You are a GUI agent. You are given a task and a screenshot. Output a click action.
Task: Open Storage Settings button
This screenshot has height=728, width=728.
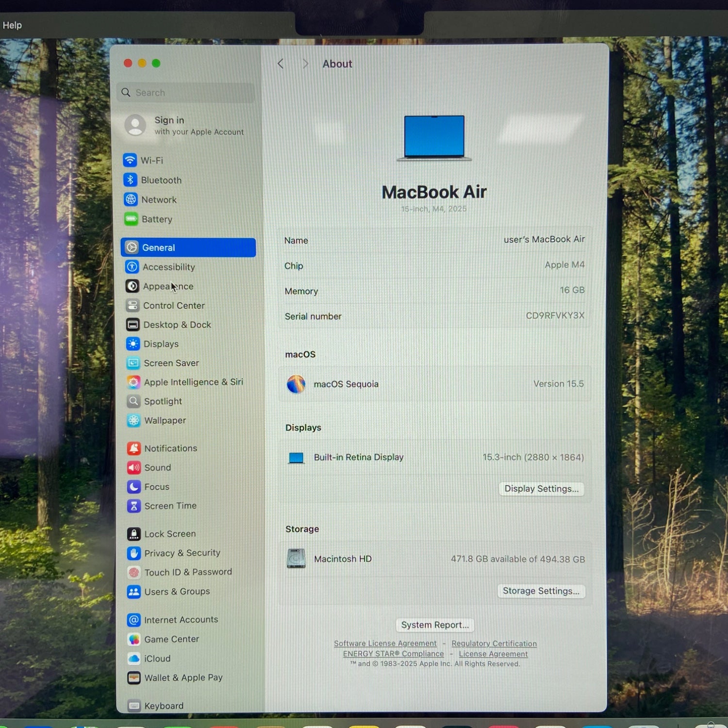coord(541,591)
